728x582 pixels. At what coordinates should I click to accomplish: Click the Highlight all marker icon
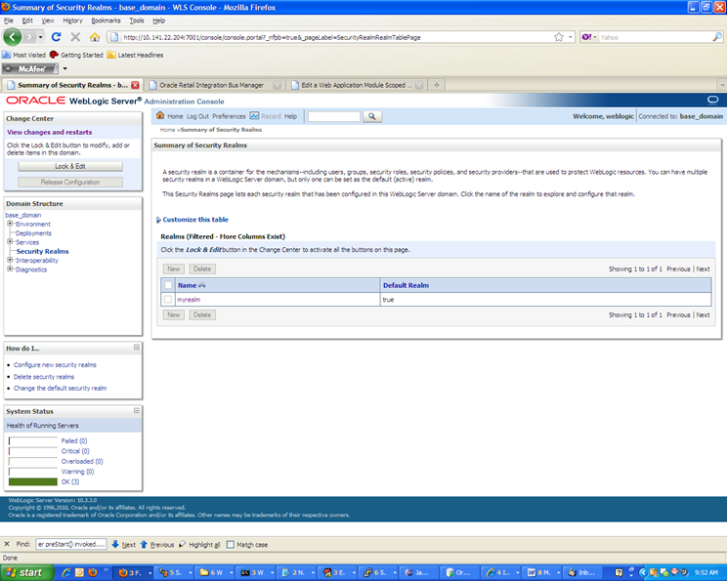click(x=182, y=545)
